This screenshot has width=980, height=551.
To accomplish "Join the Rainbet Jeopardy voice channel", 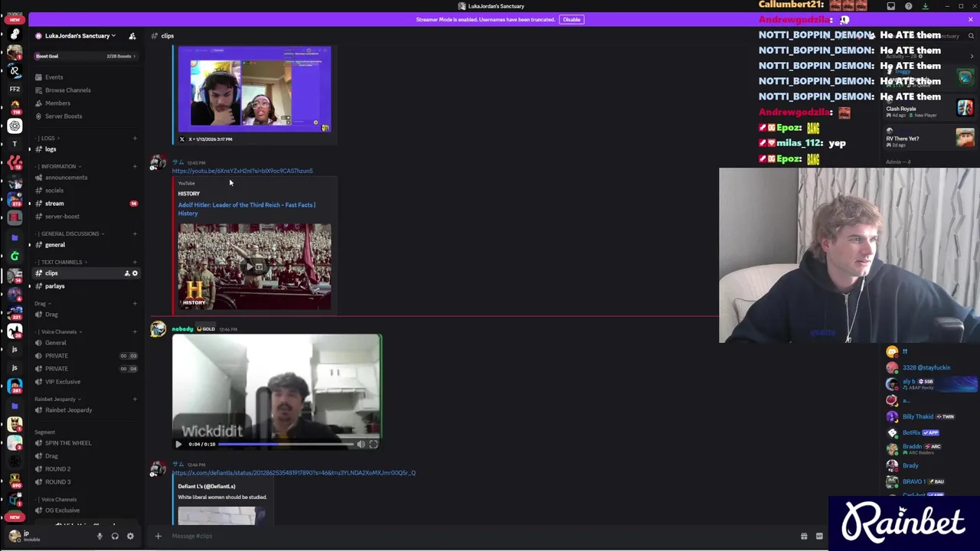I will coord(68,410).
